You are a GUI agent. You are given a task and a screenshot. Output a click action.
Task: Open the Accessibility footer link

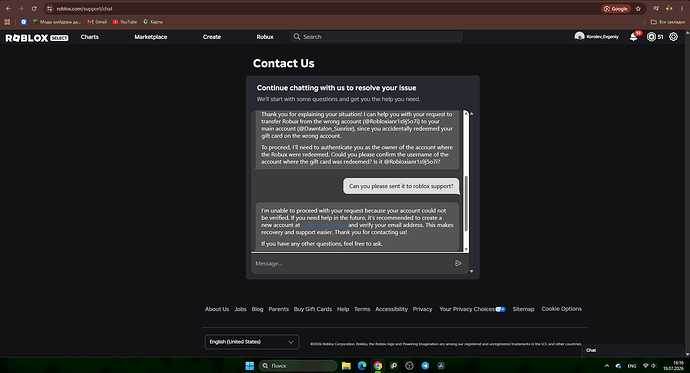[x=392, y=309]
